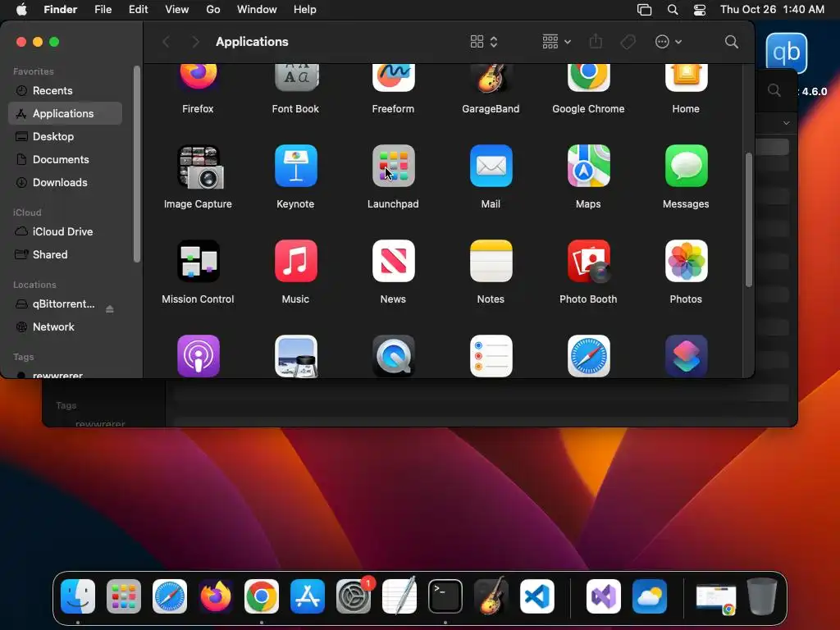Go to Desktop in the sidebar

pos(66,137)
